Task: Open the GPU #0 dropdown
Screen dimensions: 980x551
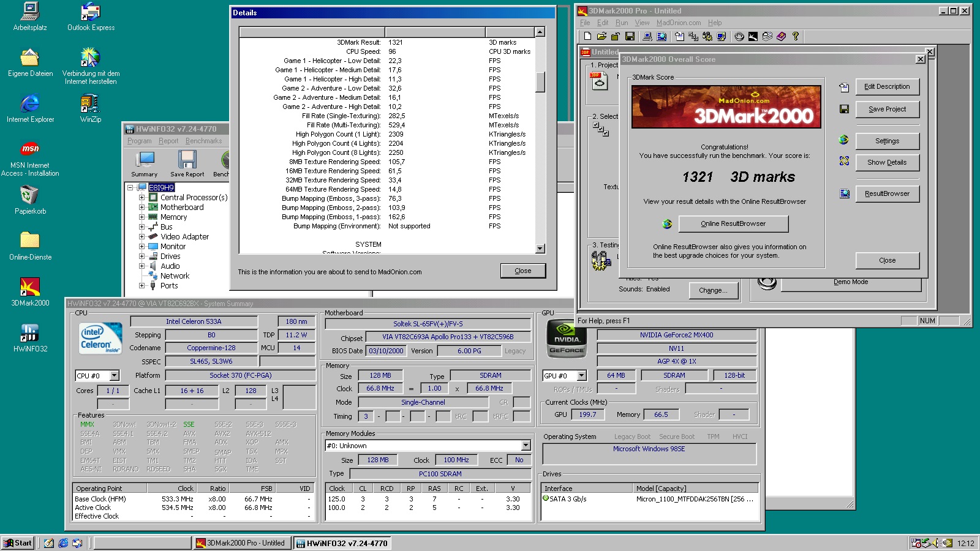Action: 581,375
